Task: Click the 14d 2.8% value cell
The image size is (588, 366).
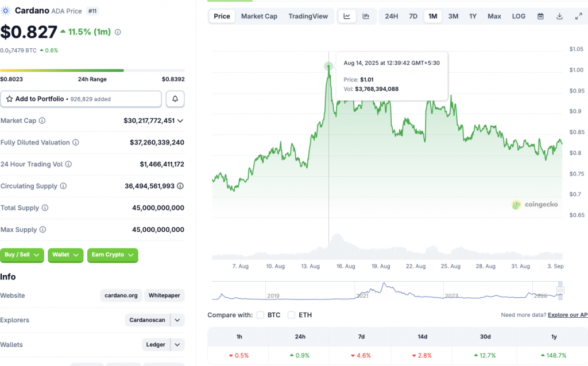Action: pyautogui.click(x=421, y=356)
